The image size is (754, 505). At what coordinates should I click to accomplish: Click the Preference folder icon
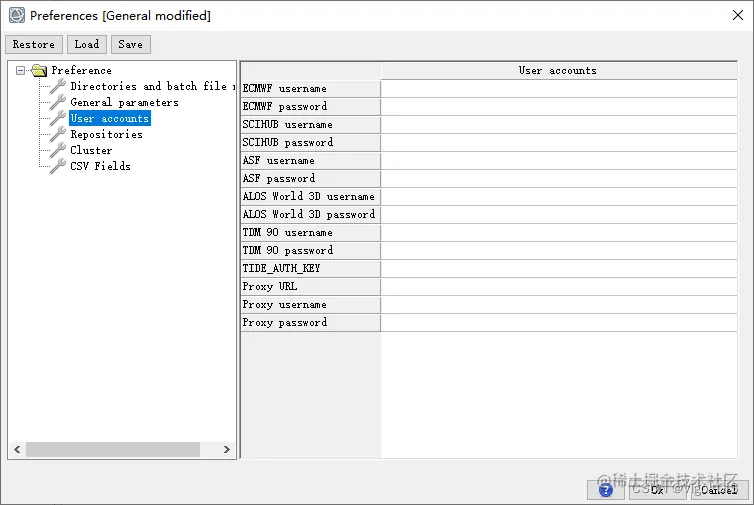[x=39, y=71]
